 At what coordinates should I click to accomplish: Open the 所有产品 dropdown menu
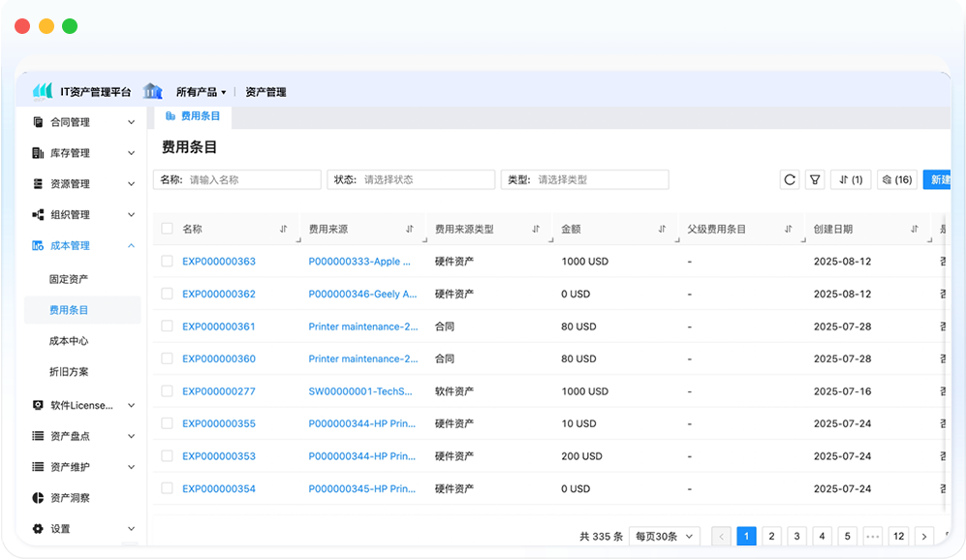pyautogui.click(x=201, y=92)
